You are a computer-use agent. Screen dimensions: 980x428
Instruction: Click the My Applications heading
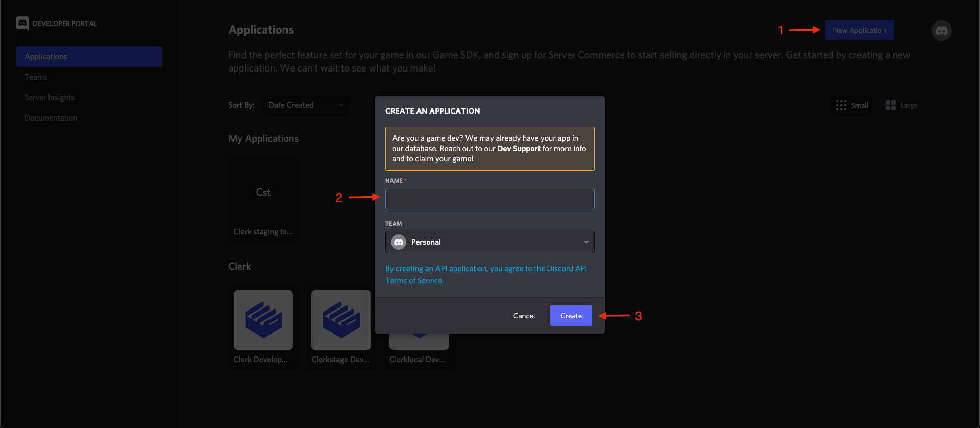(x=263, y=139)
